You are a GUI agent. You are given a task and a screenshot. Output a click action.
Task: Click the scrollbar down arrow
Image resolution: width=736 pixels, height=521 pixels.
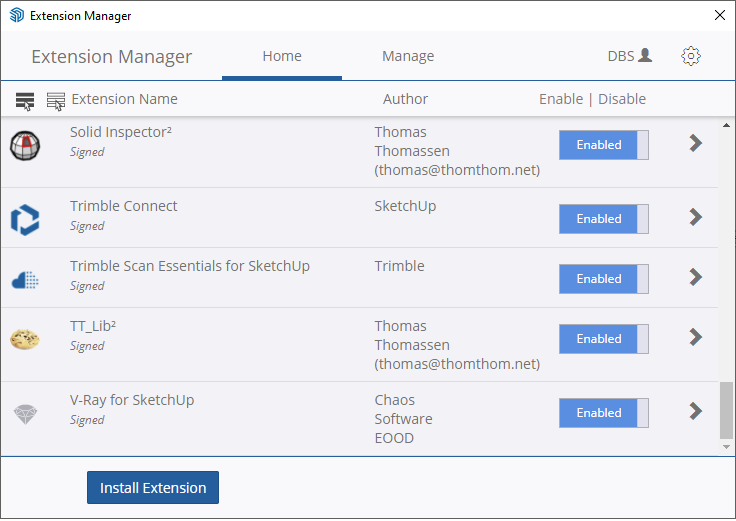[726, 447]
